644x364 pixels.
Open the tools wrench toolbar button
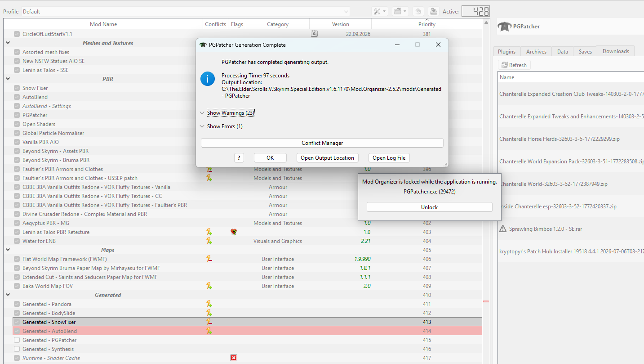click(379, 11)
